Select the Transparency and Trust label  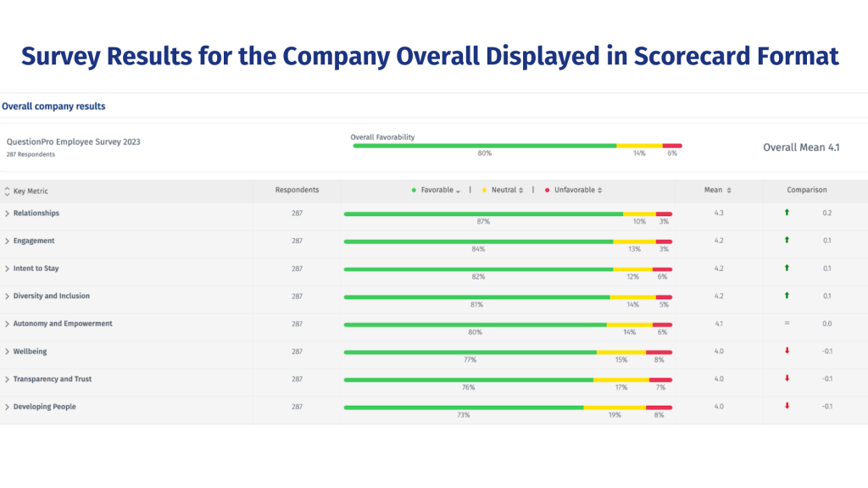click(x=52, y=379)
